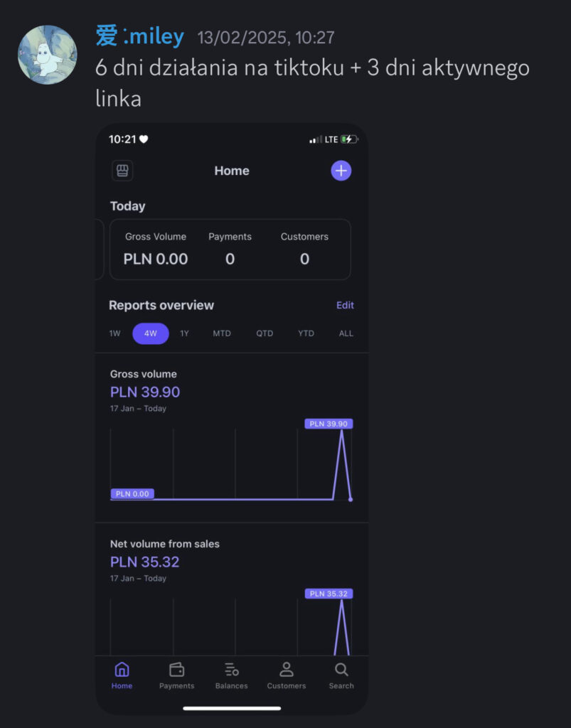Screen dimensions: 571x728
Task: Click the miley username link
Action: tap(140, 36)
